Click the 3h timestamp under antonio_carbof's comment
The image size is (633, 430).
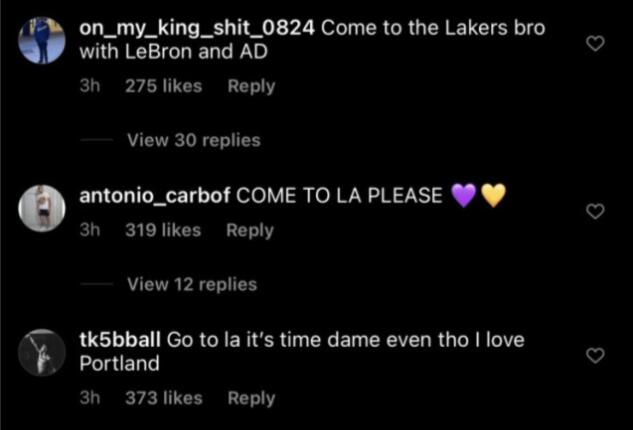[x=90, y=230]
